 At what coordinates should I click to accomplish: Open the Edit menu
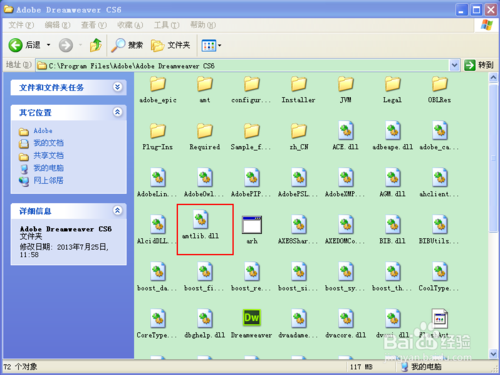pos(57,25)
